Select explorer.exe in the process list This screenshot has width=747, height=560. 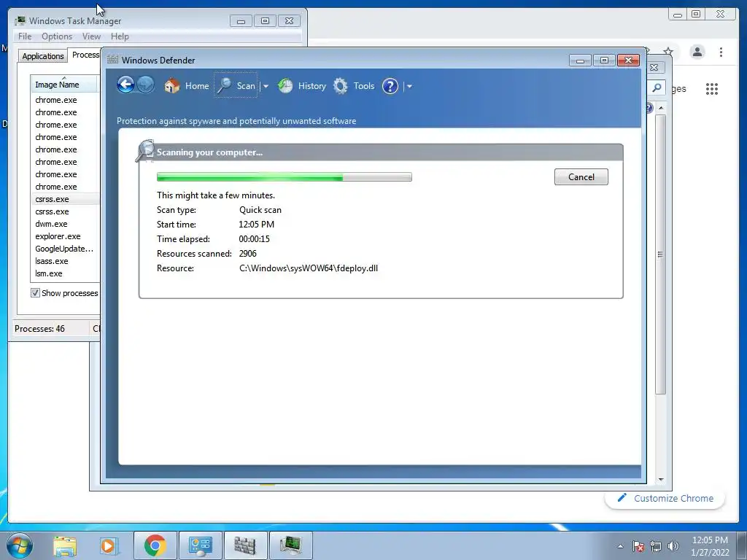[x=65, y=236]
